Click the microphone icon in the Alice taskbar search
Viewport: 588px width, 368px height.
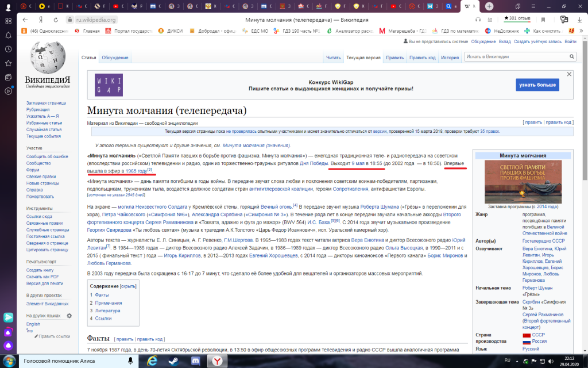(130, 361)
